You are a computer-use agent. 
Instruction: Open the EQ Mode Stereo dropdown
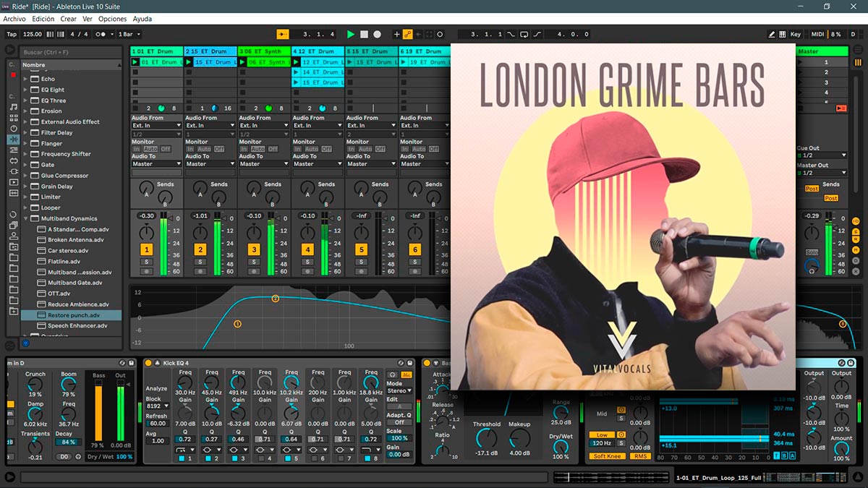point(399,391)
